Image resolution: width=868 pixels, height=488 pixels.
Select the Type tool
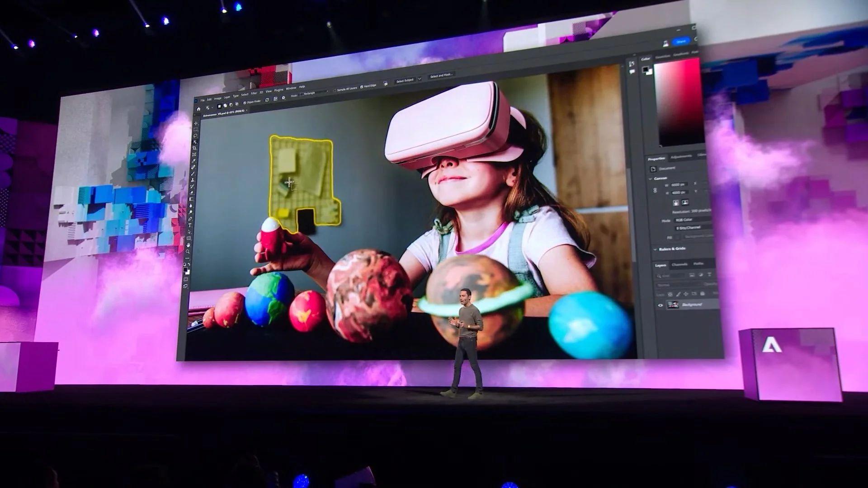[x=189, y=225]
